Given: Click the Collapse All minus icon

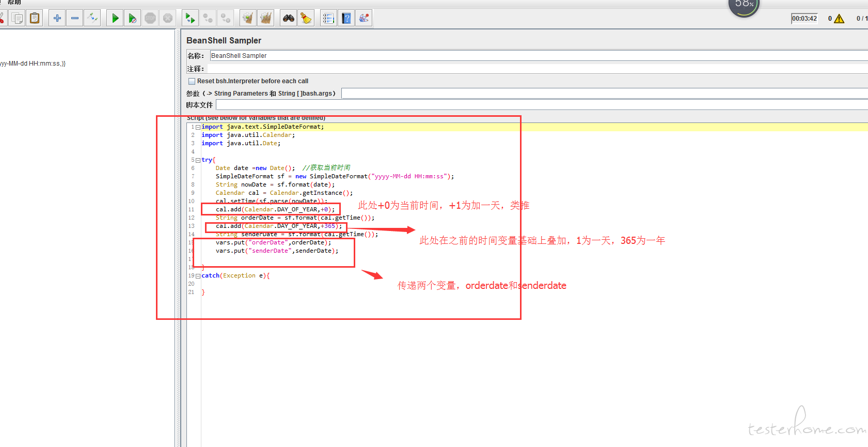Looking at the screenshot, I should tap(75, 18).
